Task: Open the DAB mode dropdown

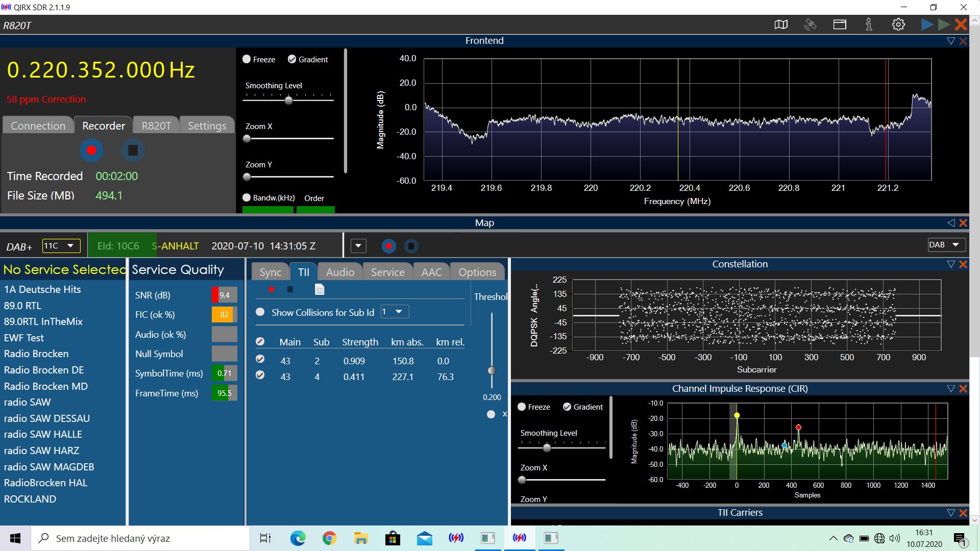Action: tap(947, 245)
